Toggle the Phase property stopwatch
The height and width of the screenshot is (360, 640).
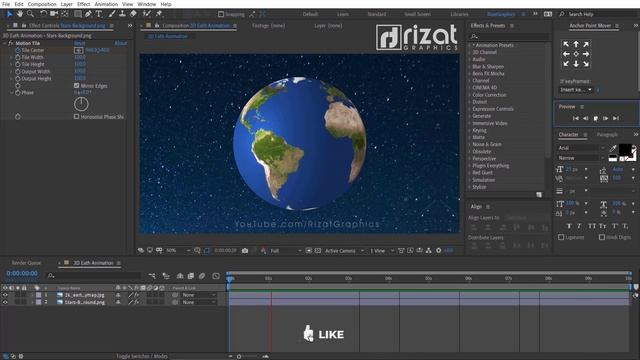(18, 93)
